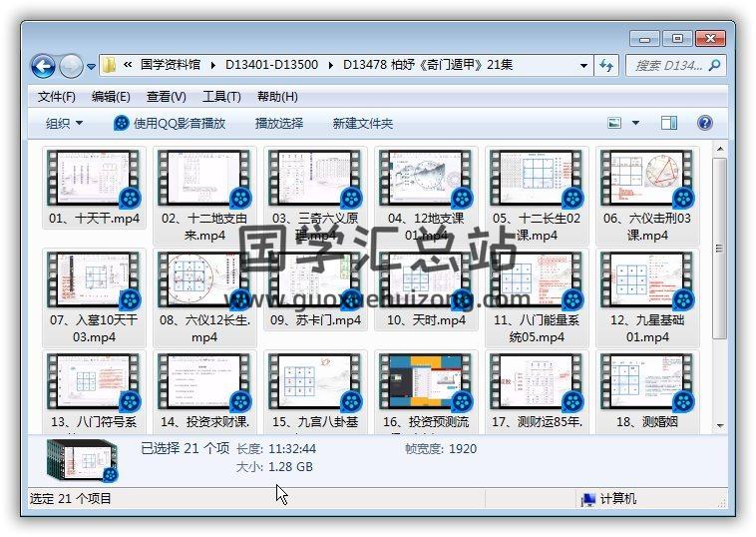Select video 10、天时.mp4
Image resolution: width=756 pixels, height=537 pixels.
click(426, 289)
